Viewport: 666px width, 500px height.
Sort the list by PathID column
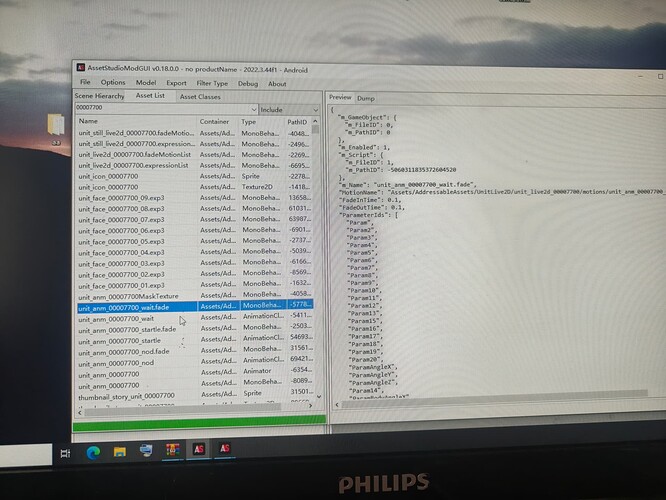coord(298,122)
